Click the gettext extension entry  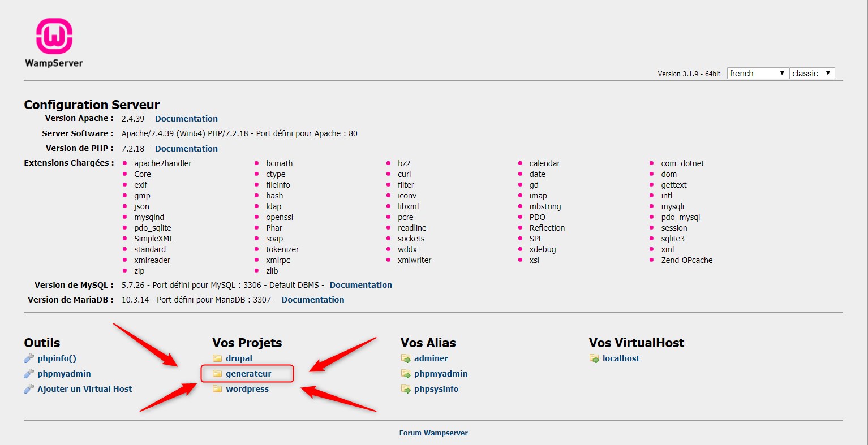pos(674,185)
